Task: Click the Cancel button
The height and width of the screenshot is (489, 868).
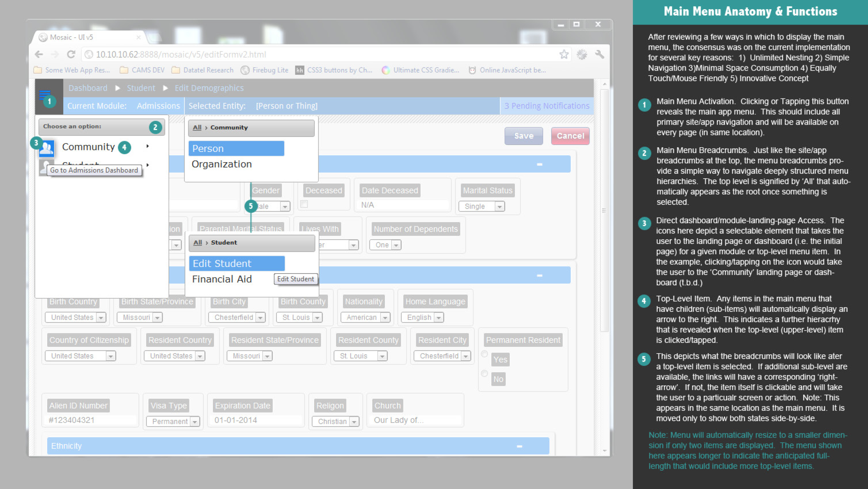Action: [x=570, y=136]
